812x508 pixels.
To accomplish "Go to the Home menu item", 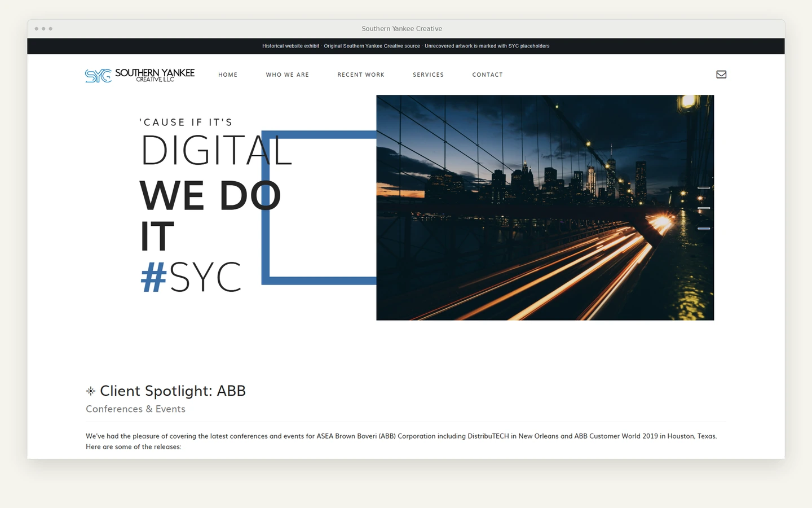I will (x=228, y=75).
